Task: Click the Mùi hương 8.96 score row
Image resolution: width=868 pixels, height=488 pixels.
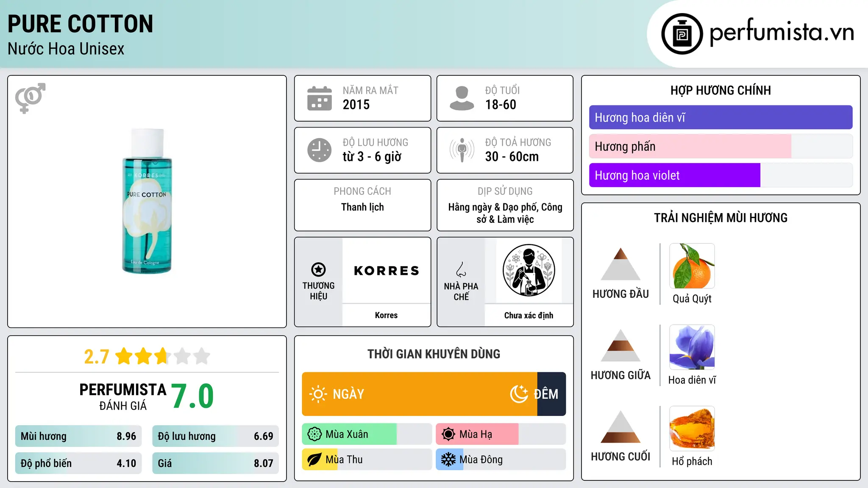Action: (78, 436)
